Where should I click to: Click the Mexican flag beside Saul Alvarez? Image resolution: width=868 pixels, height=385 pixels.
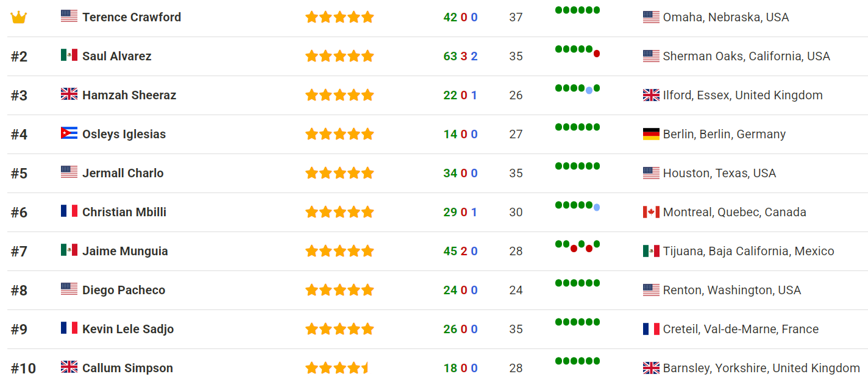pos(69,55)
